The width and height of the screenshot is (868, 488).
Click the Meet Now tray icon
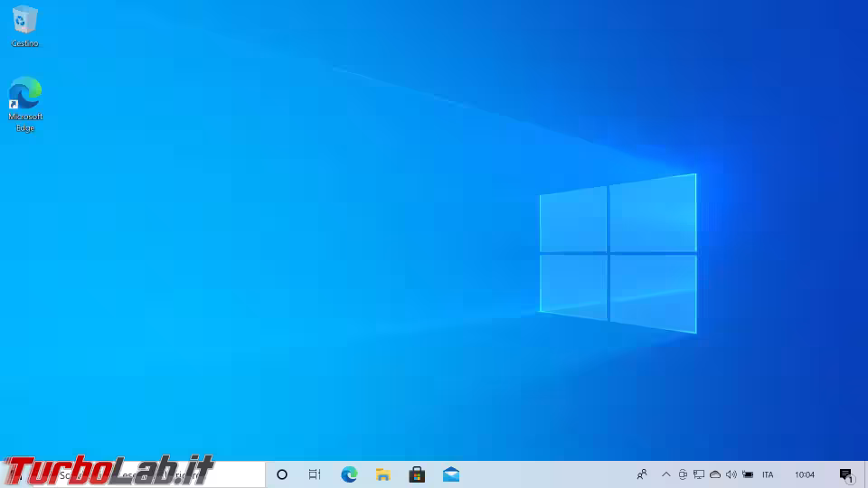coord(683,474)
